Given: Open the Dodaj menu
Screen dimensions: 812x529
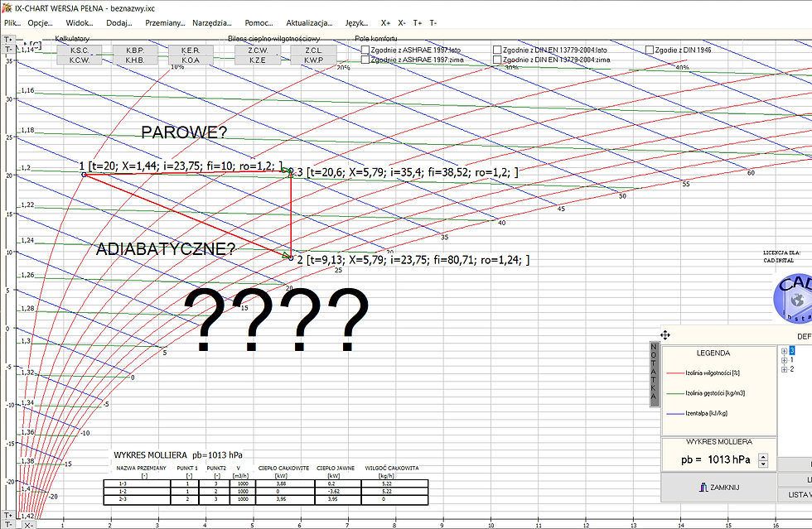Looking at the screenshot, I should click(119, 23).
